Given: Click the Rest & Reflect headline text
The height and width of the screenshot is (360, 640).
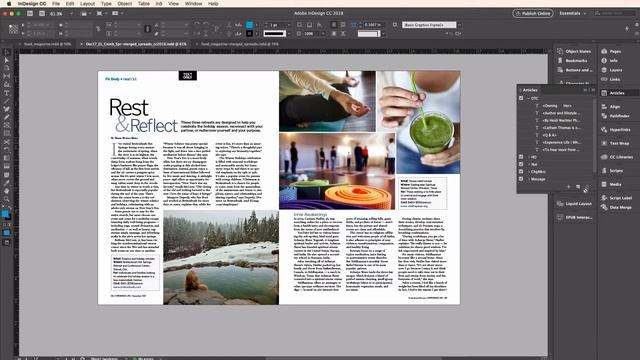Looking at the screenshot, I should coord(143,116).
